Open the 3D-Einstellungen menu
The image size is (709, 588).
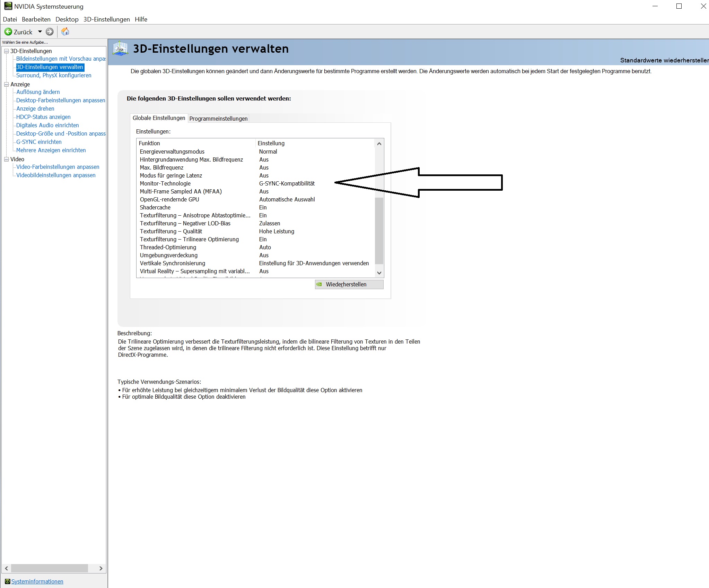pos(106,19)
